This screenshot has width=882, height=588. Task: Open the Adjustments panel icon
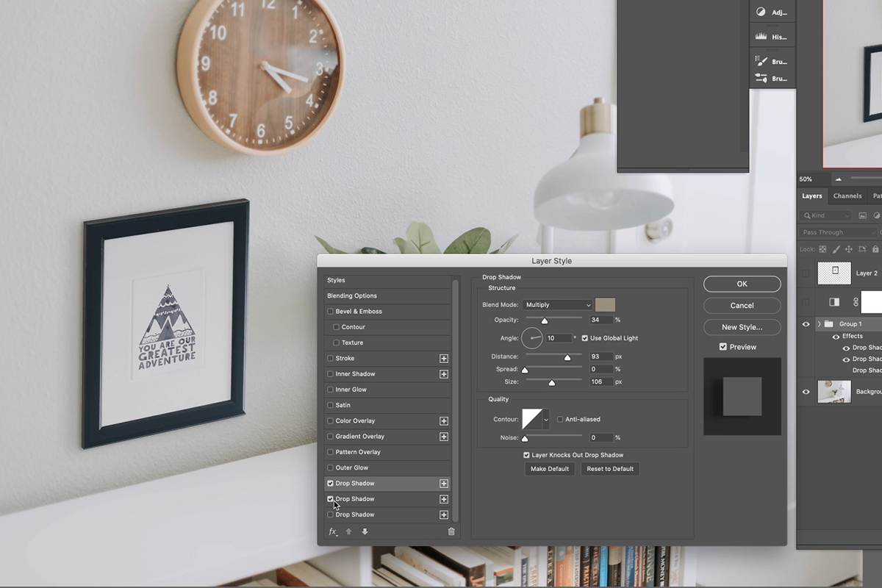762,11
